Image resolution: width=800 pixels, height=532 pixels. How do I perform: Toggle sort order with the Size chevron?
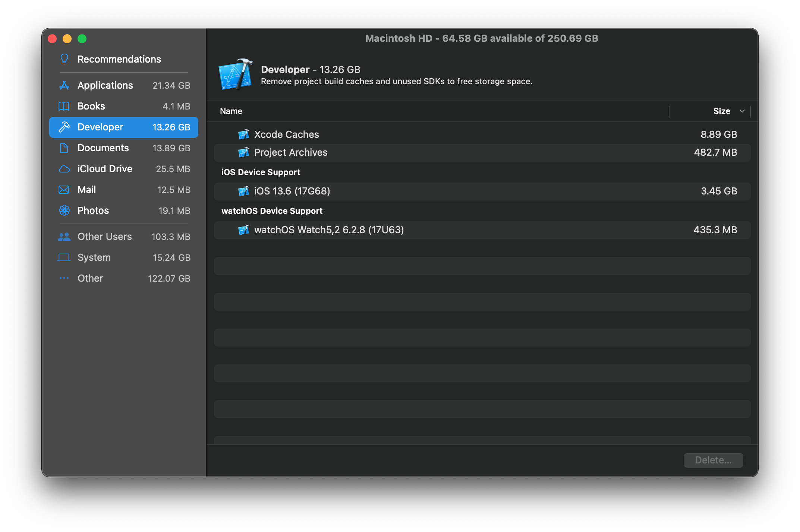click(x=742, y=111)
